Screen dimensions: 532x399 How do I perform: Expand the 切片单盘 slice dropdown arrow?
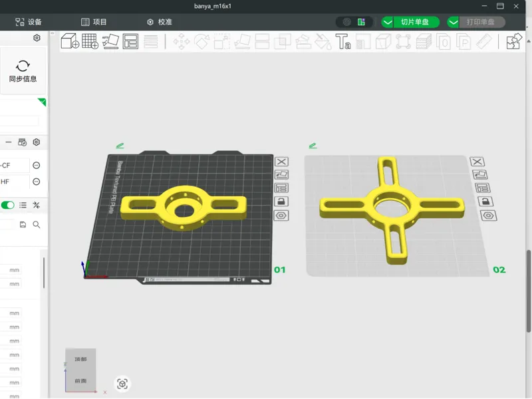[x=387, y=23]
